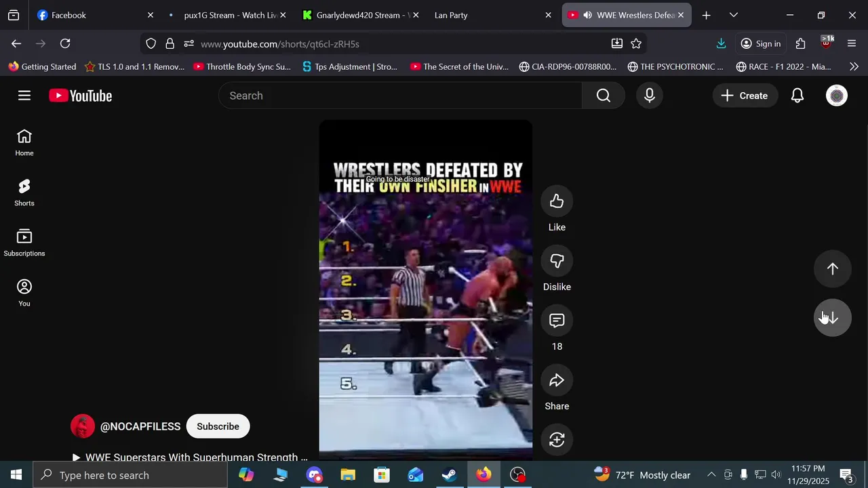Open the Tps Adjustment bookmark
Image resolution: width=868 pixels, height=488 pixels.
point(350,66)
